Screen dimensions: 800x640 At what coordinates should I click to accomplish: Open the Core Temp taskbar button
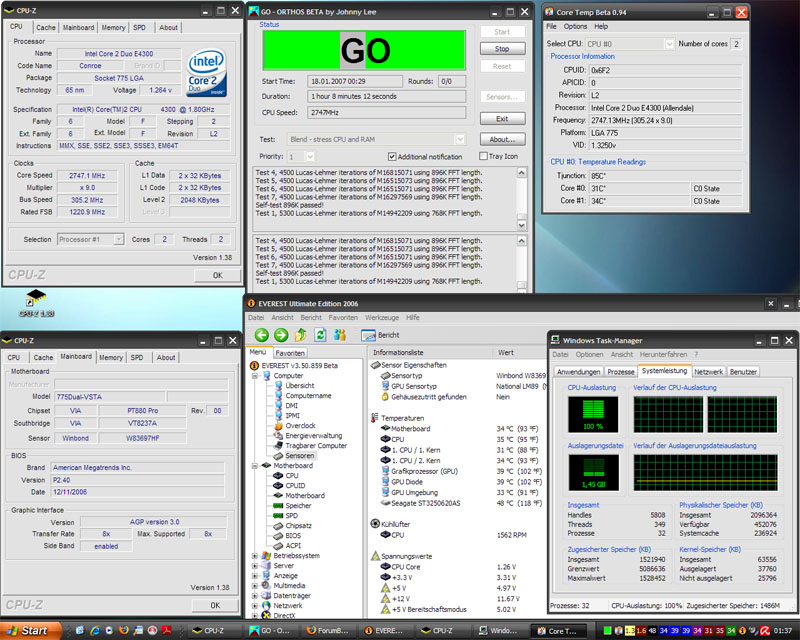click(x=559, y=631)
